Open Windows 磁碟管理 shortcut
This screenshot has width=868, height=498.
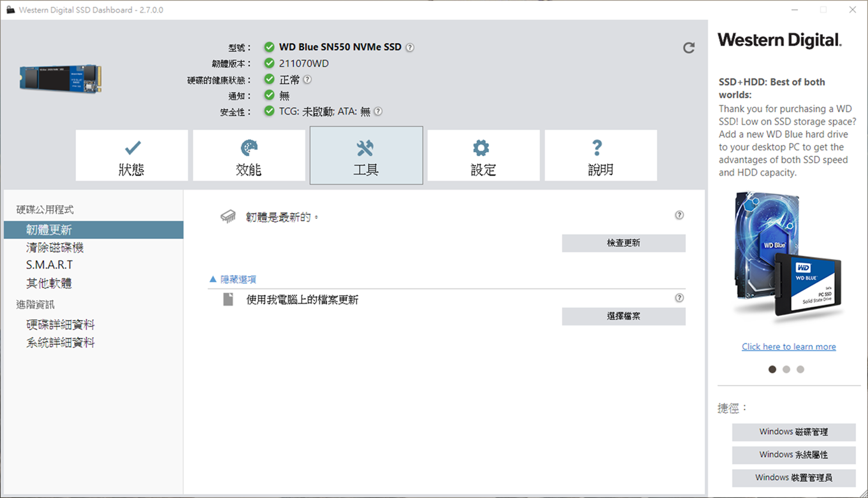[x=793, y=432]
